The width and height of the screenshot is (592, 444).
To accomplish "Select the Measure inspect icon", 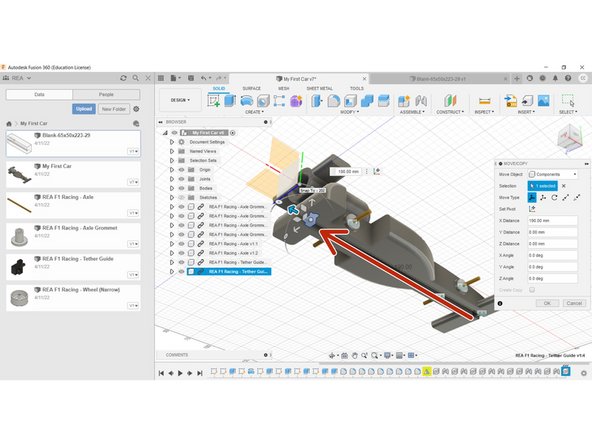I will (484, 101).
